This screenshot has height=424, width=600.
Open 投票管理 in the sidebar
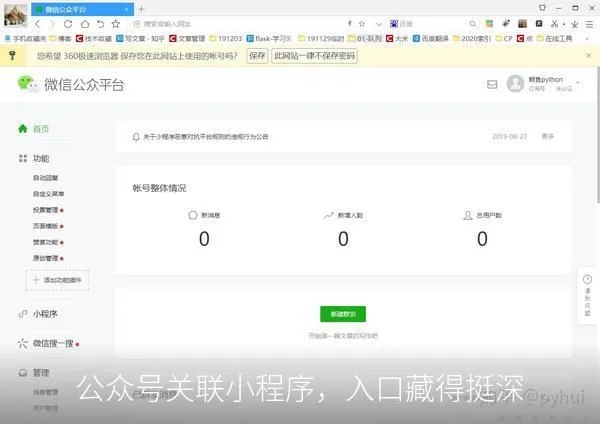click(48, 210)
